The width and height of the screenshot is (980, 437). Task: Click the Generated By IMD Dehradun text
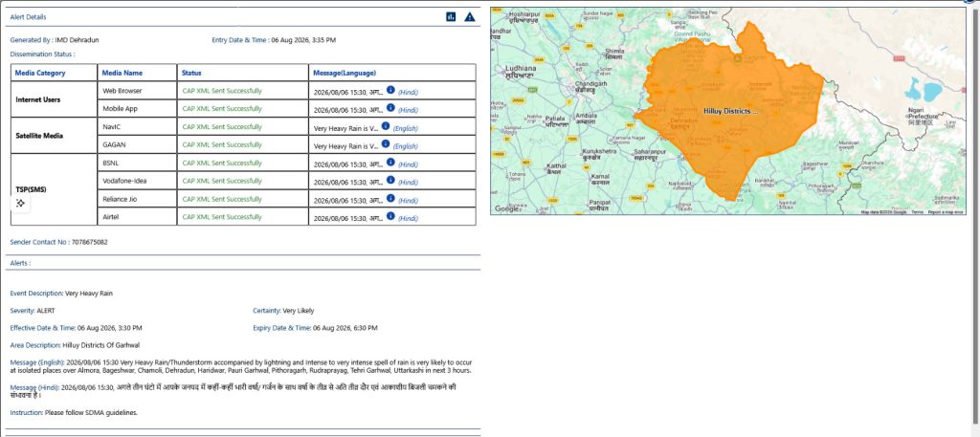55,40
